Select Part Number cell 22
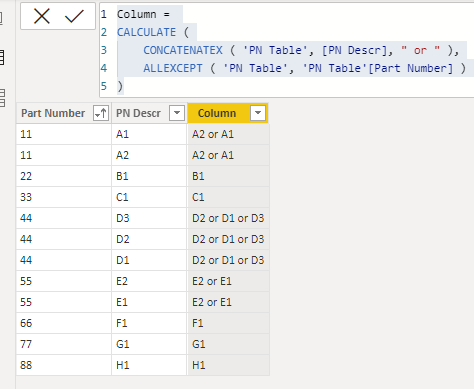 click(x=64, y=176)
